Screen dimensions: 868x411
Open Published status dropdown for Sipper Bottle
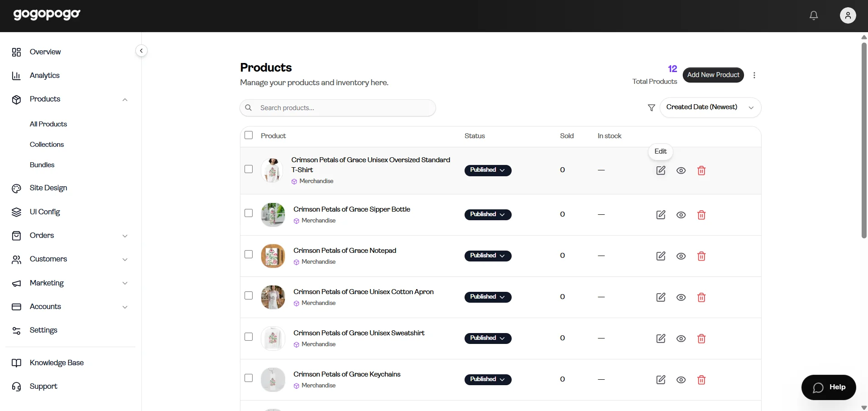(488, 214)
